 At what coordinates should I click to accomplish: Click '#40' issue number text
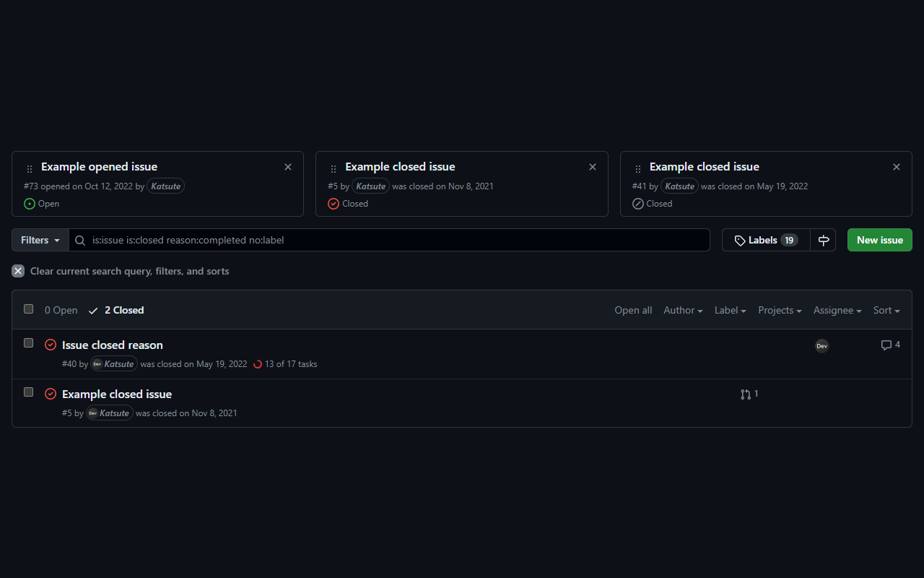point(69,364)
